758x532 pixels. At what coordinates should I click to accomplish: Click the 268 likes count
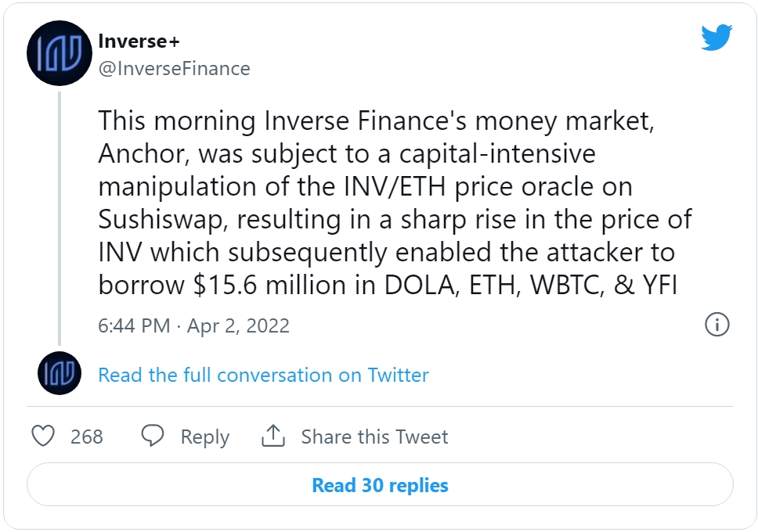pyautogui.click(x=87, y=437)
